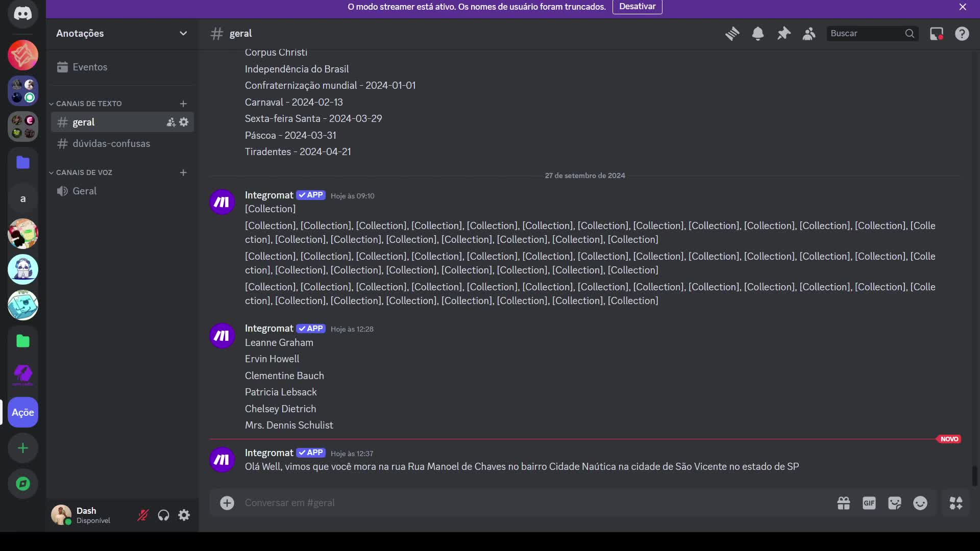The width and height of the screenshot is (980, 551).
Task: Click Desativar to disable streamer mode
Action: click(637, 7)
